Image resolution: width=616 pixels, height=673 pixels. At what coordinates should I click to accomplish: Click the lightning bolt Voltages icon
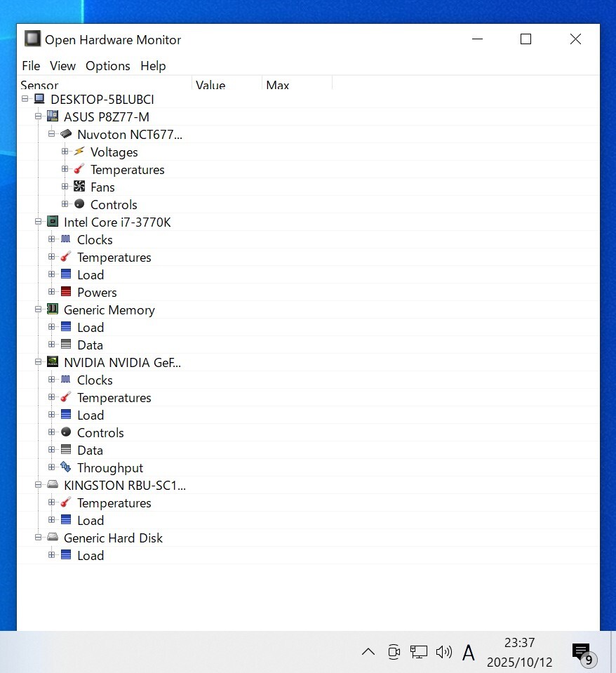click(79, 151)
